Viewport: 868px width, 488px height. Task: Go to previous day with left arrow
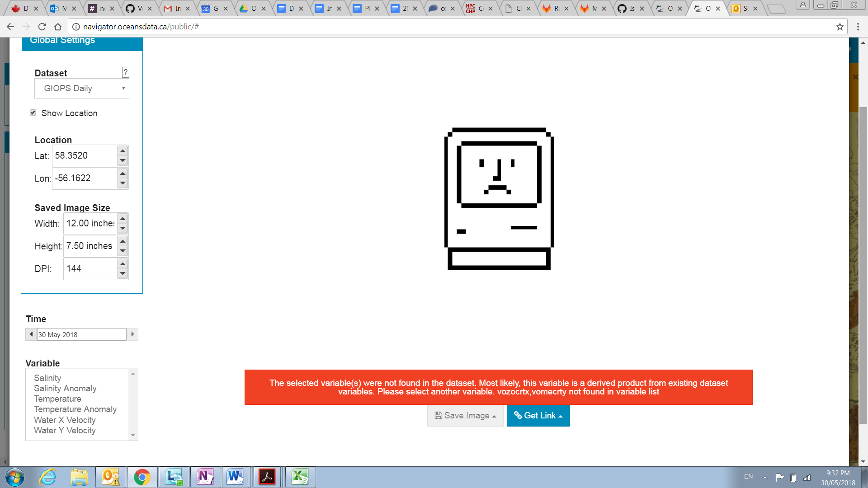31,334
